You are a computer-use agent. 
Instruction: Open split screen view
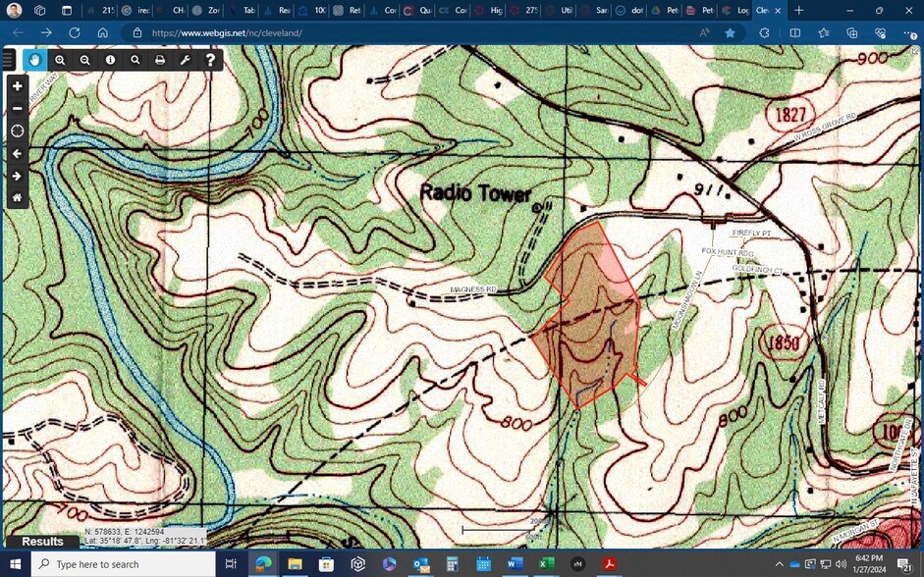pos(795,33)
